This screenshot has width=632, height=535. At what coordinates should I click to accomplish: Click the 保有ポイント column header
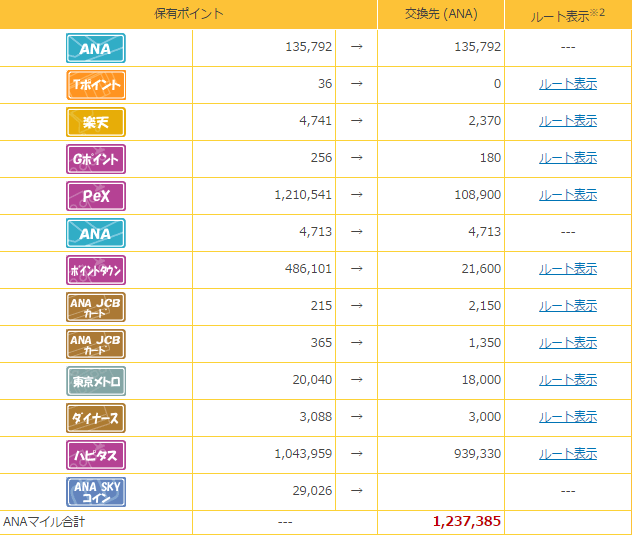pyautogui.click(x=189, y=14)
